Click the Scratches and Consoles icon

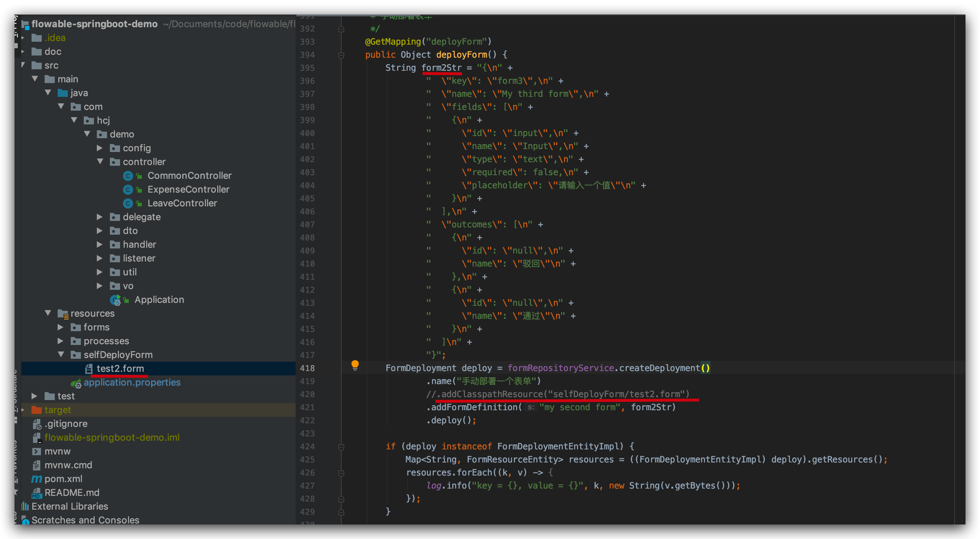coord(25,520)
